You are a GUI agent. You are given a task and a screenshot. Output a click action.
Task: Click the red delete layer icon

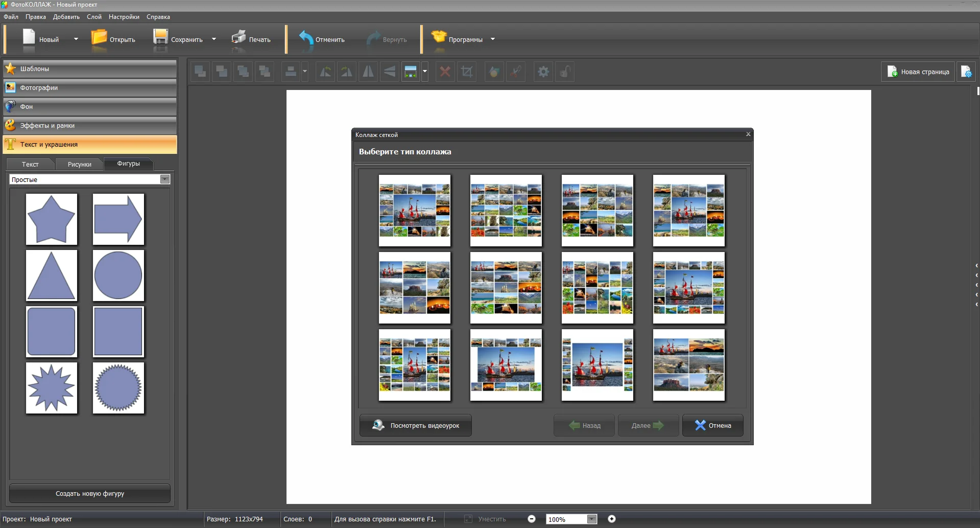445,72
